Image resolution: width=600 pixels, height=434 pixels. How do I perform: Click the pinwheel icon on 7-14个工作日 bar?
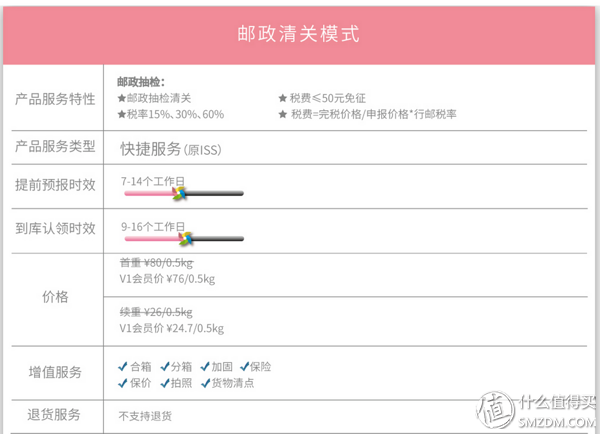click(x=179, y=193)
